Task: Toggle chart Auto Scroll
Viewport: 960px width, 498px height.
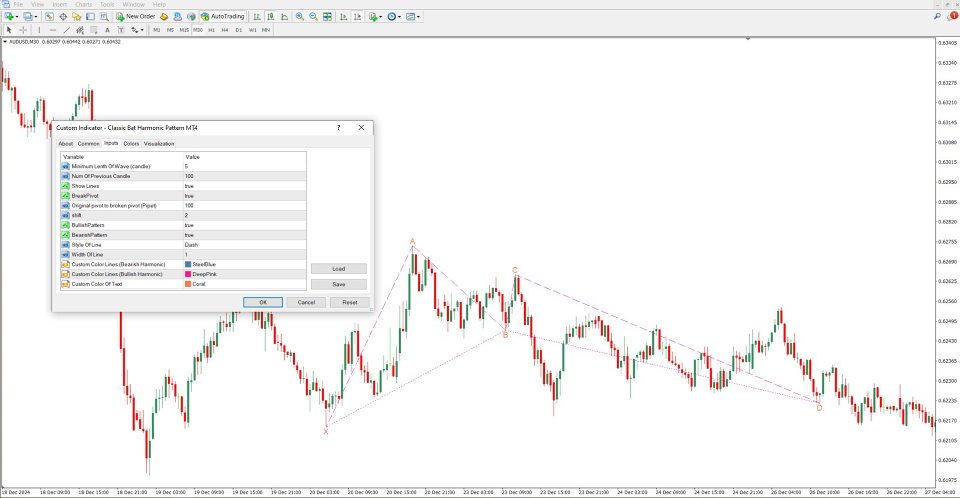Action: [343, 17]
